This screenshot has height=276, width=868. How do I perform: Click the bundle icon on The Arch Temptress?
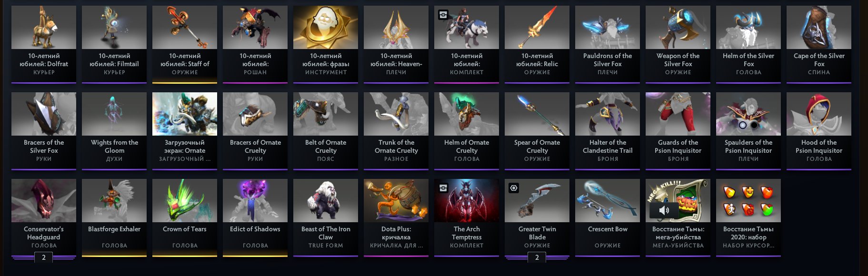(x=443, y=188)
